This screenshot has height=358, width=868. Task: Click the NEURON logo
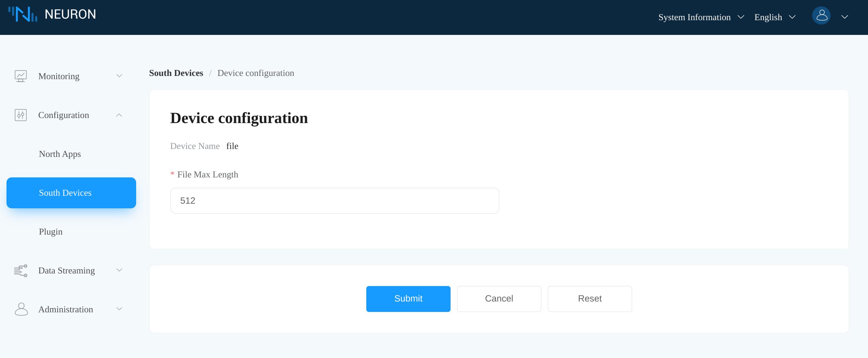tap(52, 14)
